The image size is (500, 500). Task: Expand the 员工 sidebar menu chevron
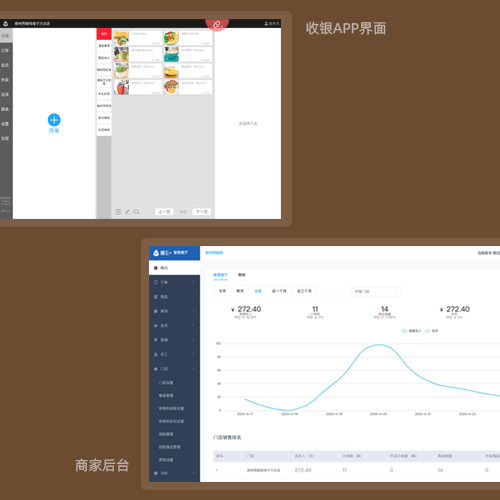[x=193, y=354]
